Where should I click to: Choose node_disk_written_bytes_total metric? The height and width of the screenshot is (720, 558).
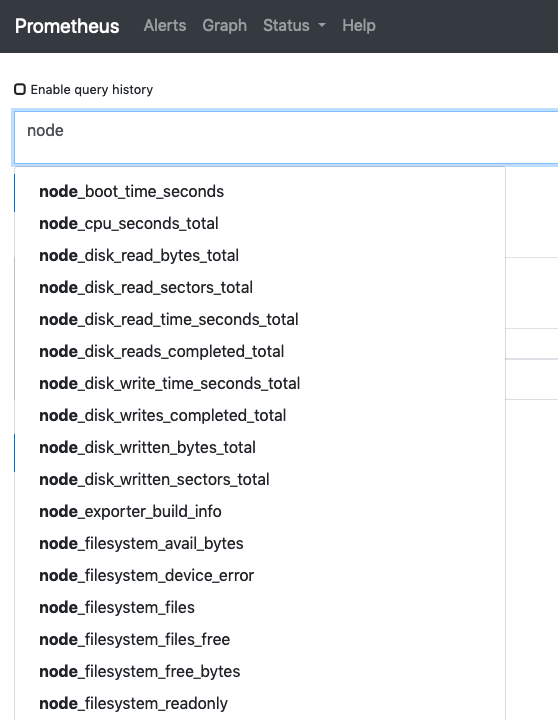(x=260, y=447)
